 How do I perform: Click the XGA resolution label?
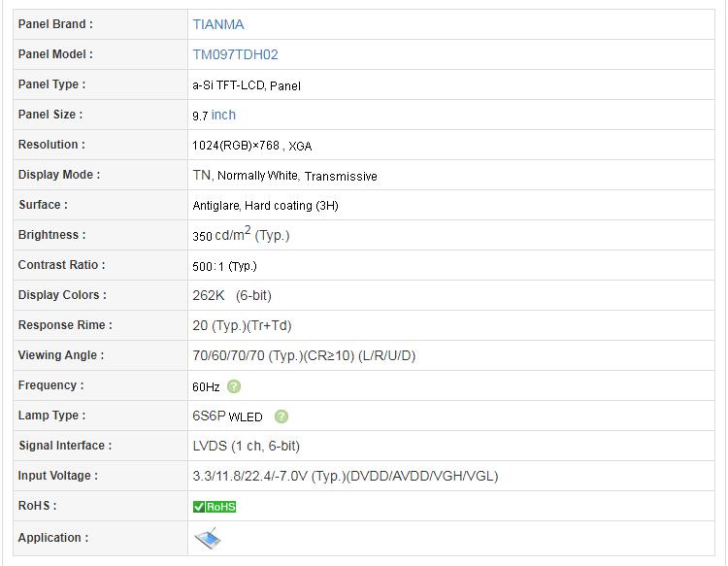[300, 146]
